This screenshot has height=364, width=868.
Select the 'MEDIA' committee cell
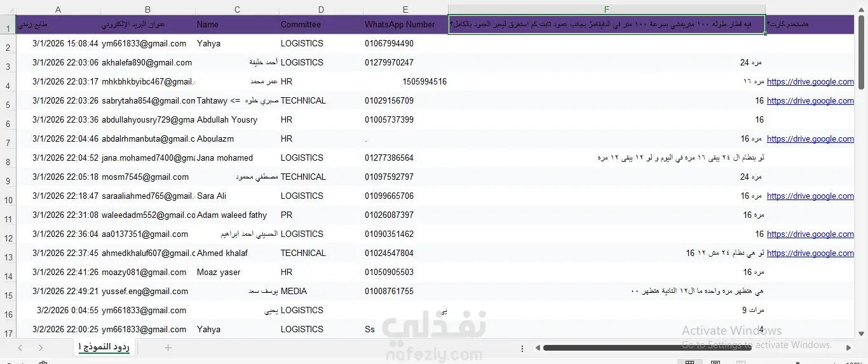321,291
